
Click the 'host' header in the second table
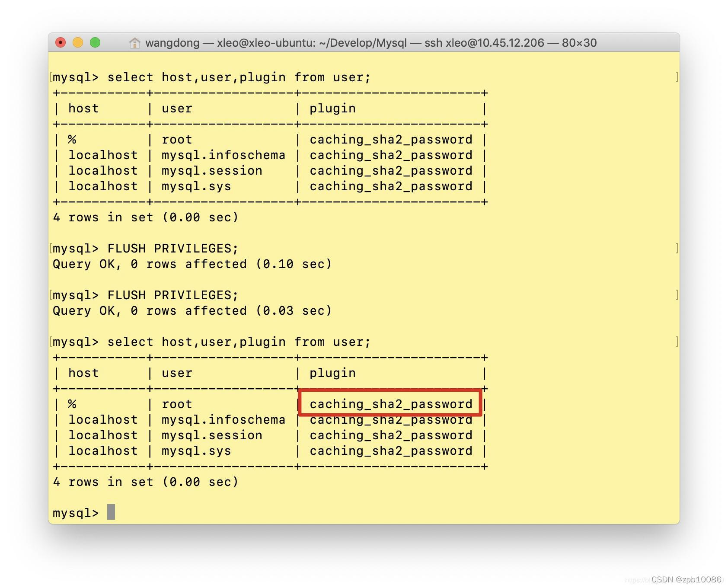[x=83, y=373]
